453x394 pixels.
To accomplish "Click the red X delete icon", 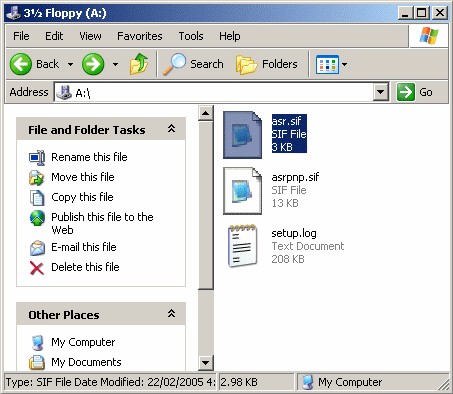I will [x=37, y=268].
